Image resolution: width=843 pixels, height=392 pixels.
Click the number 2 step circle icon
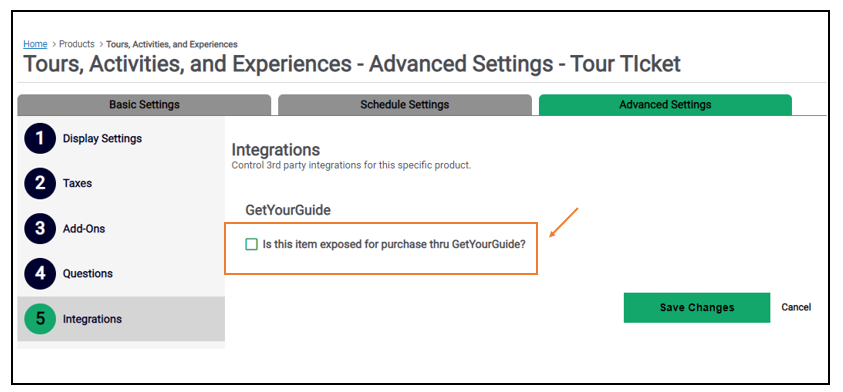[x=40, y=183]
